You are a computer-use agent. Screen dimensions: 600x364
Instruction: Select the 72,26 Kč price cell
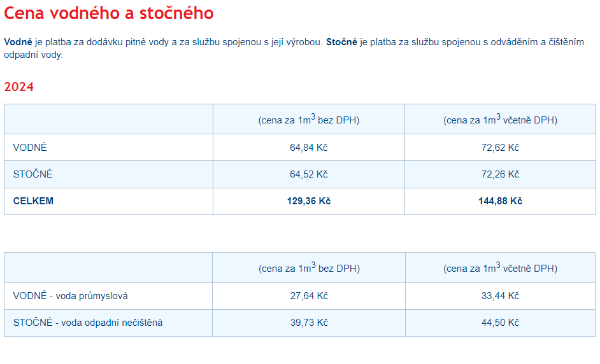pos(500,174)
